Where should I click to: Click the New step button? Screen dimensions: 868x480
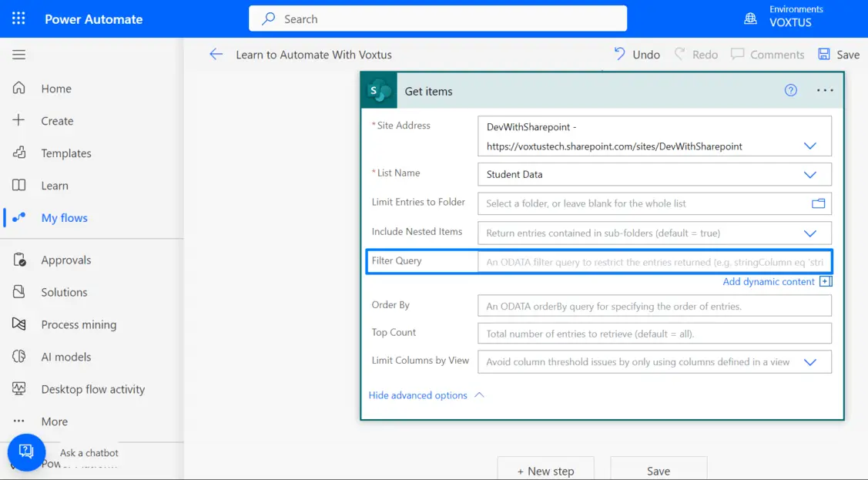545,471
